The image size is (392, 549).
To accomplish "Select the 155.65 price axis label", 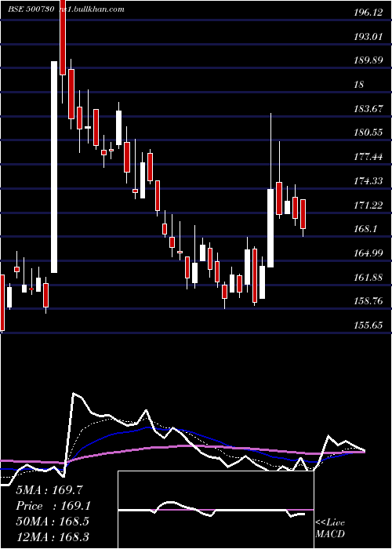I will point(368,325).
